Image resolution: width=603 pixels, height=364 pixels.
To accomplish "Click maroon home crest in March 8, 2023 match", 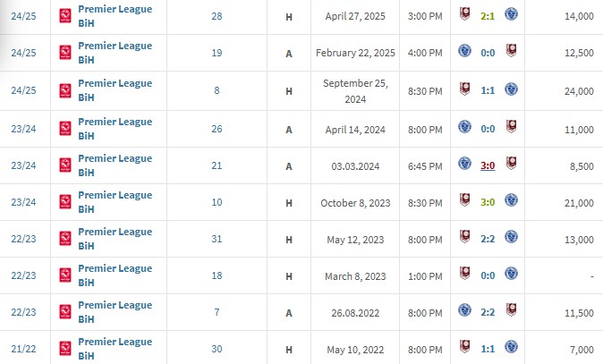I will [x=464, y=274].
